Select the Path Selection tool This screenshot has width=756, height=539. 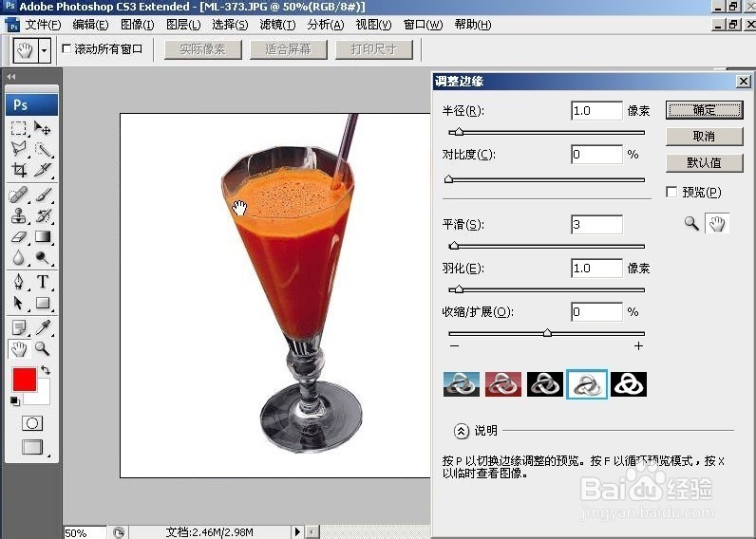18,303
